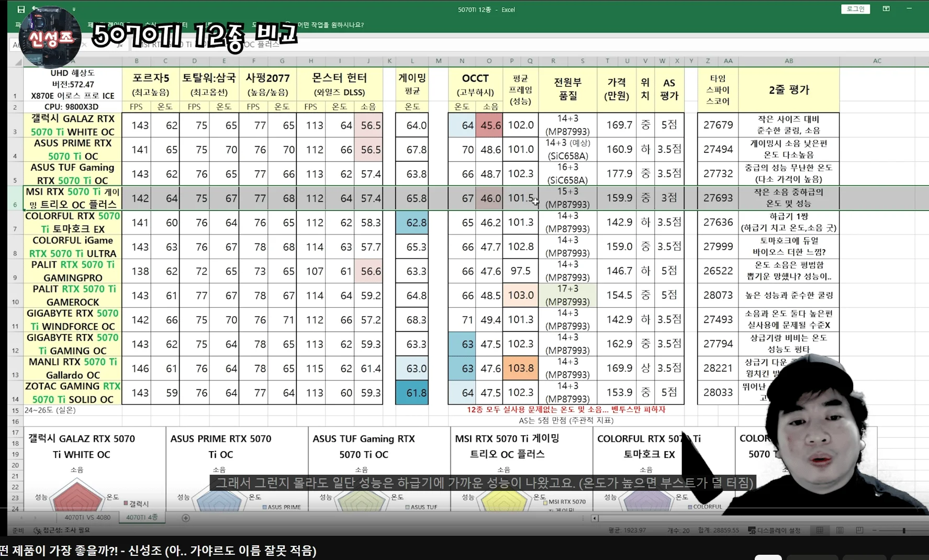Select the 'MSI RTX 5070 Ti' name cell in row 6
This screenshot has height=560, width=929.
[73, 198]
